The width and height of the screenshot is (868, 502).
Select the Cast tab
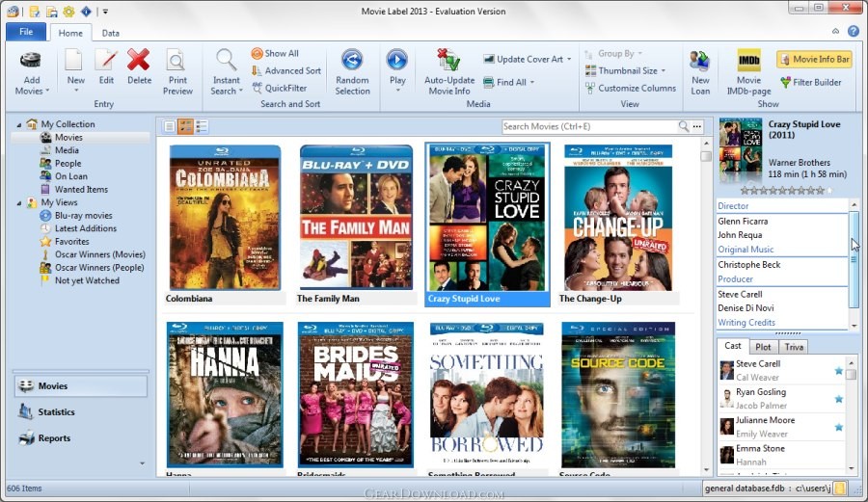pos(732,346)
